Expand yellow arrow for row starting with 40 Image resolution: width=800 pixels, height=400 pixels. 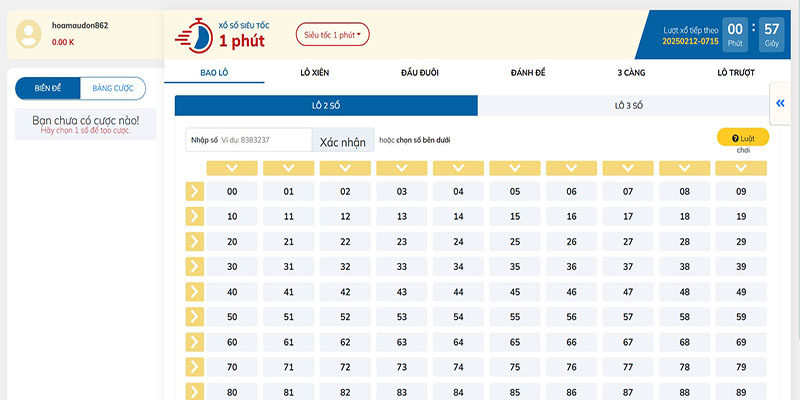coord(195,291)
